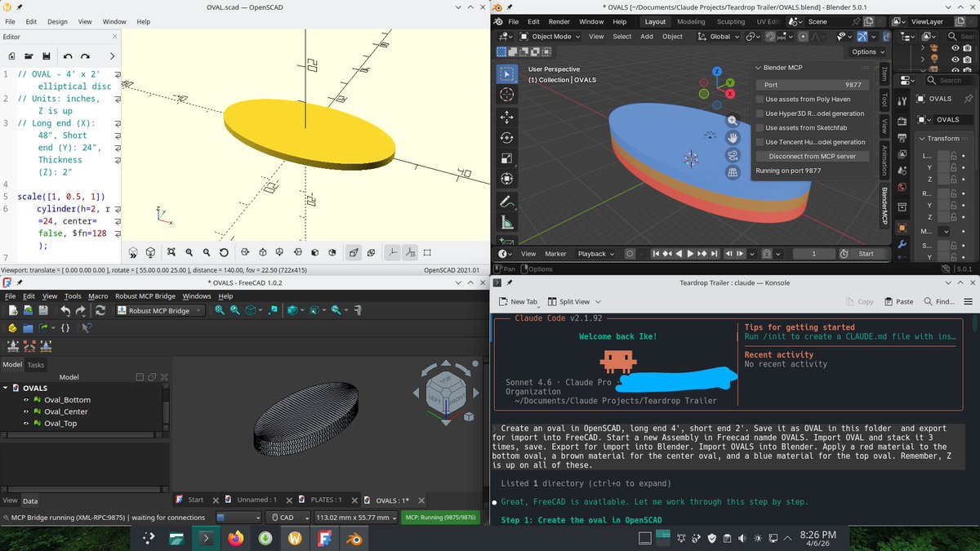This screenshot has height=551, width=980.
Task: Click OpenSCAD Preview render icon
Action: (133, 253)
